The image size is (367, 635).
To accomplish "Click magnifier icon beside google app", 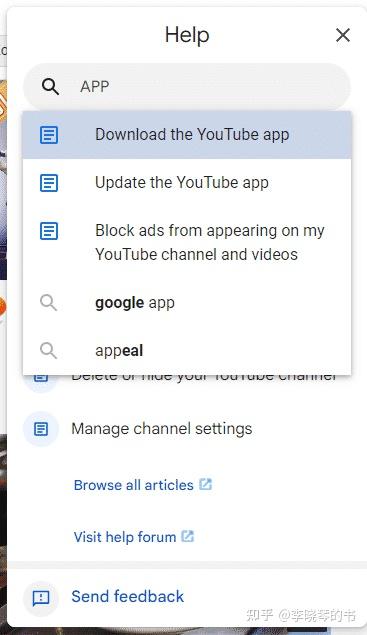I will 48,303.
